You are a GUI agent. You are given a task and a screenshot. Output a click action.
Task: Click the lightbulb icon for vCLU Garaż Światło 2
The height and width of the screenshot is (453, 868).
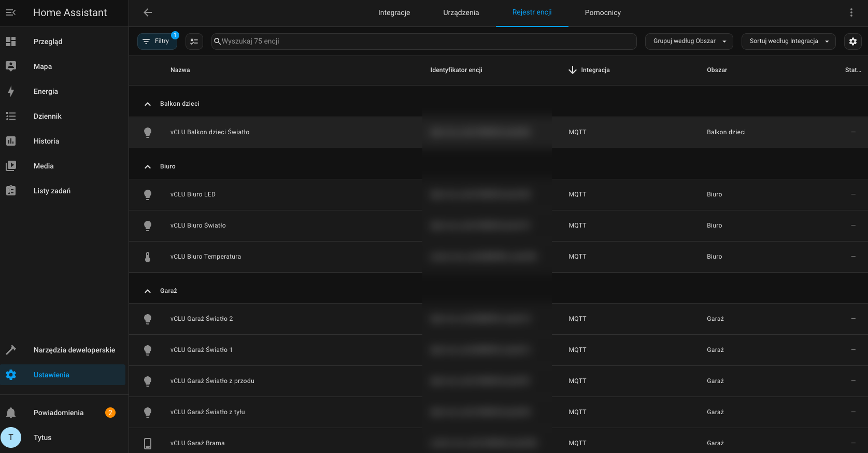click(148, 319)
